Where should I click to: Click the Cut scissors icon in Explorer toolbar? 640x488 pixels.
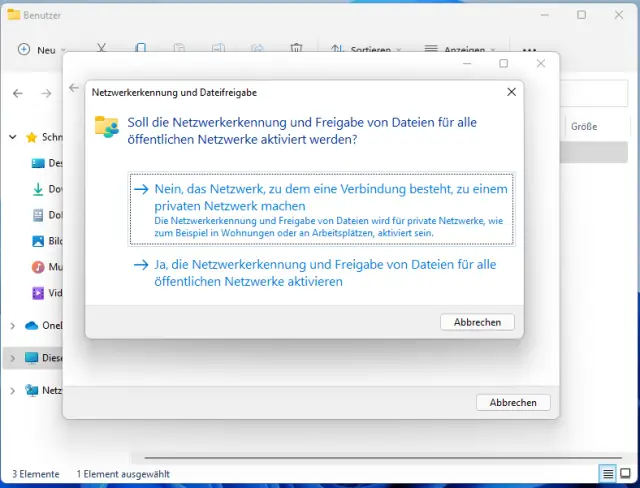tap(101, 48)
